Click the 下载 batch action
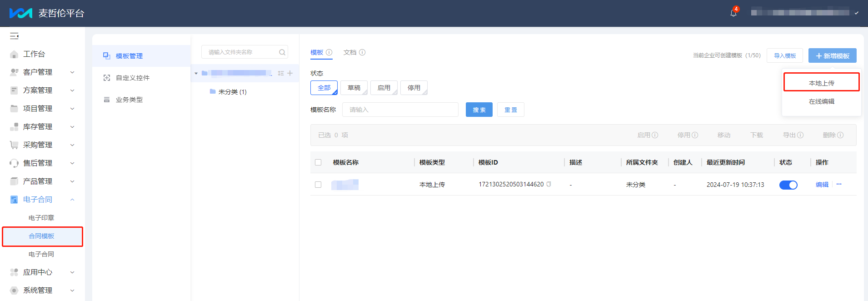 [757, 135]
